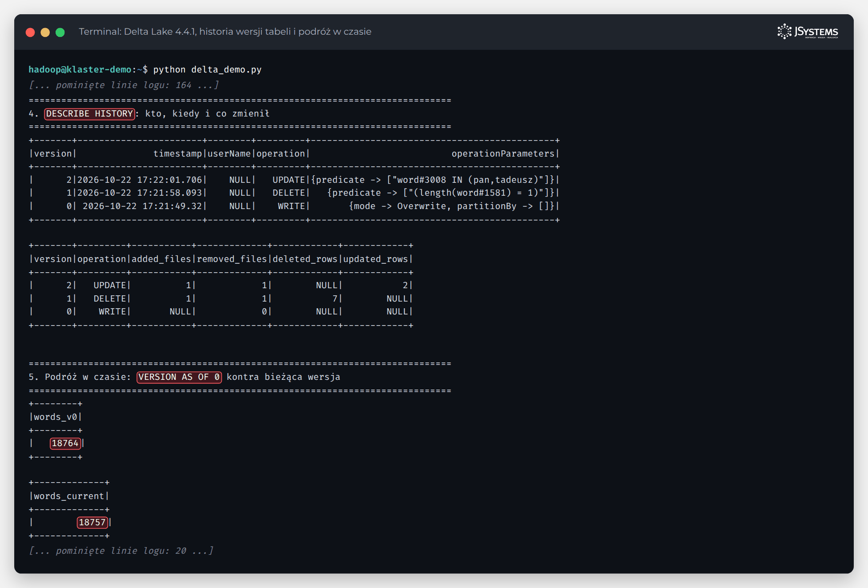Click the deleted_rows column header
Image resolution: width=868 pixels, height=588 pixels.
(x=305, y=259)
